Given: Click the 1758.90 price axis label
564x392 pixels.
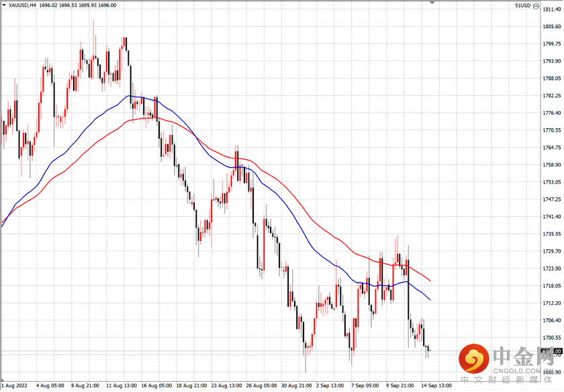Looking at the screenshot, I should pyautogui.click(x=551, y=164).
